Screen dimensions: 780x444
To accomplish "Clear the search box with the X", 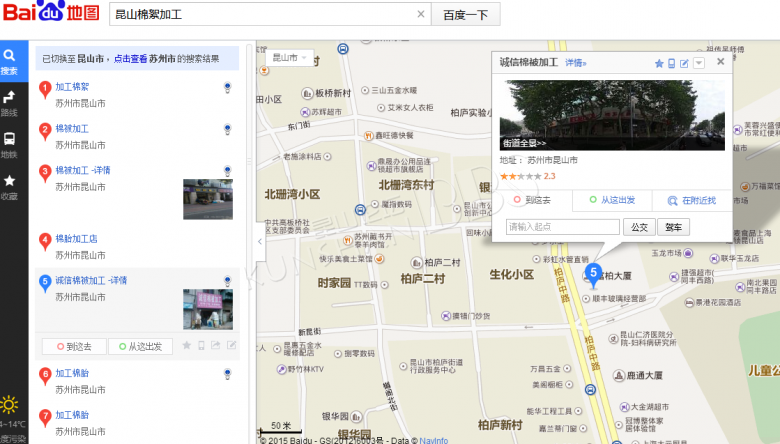I will (x=420, y=14).
